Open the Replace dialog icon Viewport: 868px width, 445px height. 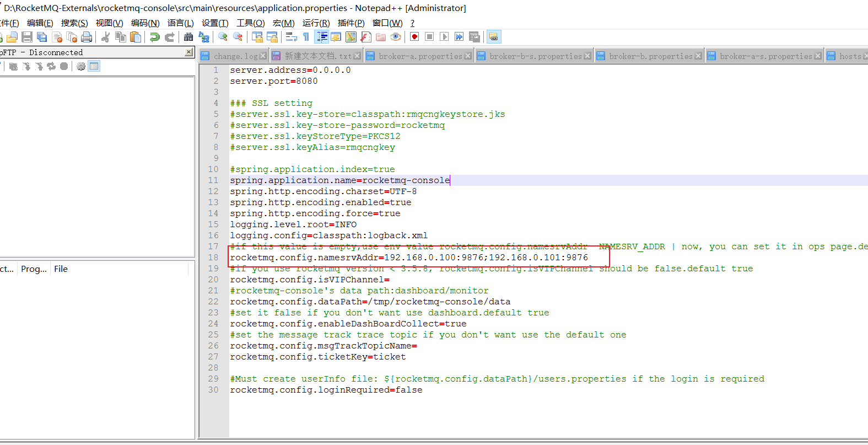click(203, 37)
